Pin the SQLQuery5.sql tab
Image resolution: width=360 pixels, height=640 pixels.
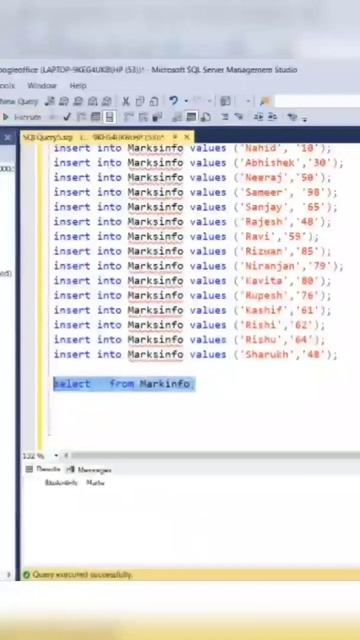click(x=175, y=137)
